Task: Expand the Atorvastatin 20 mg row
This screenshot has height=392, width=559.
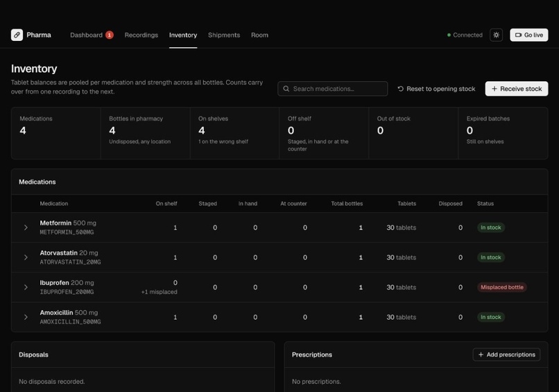Action: (26, 257)
